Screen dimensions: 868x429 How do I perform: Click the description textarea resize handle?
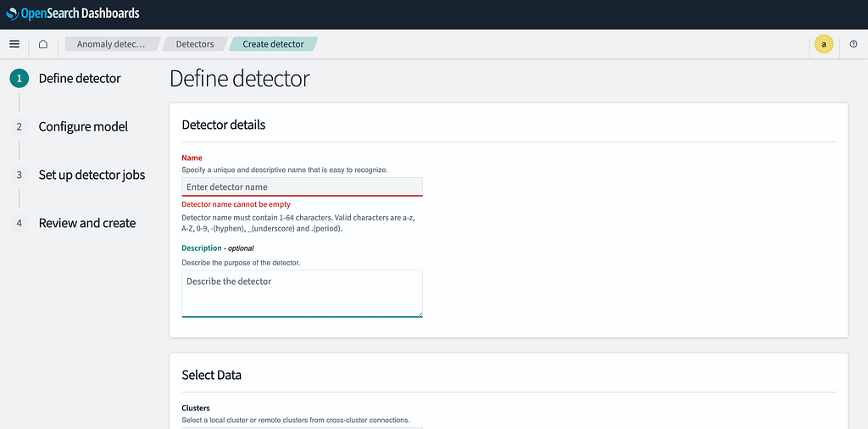[420, 315]
